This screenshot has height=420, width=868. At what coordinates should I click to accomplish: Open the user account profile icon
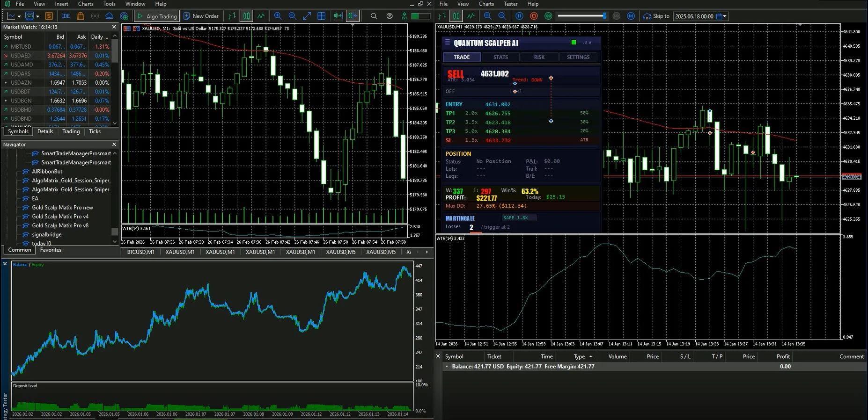(x=390, y=16)
